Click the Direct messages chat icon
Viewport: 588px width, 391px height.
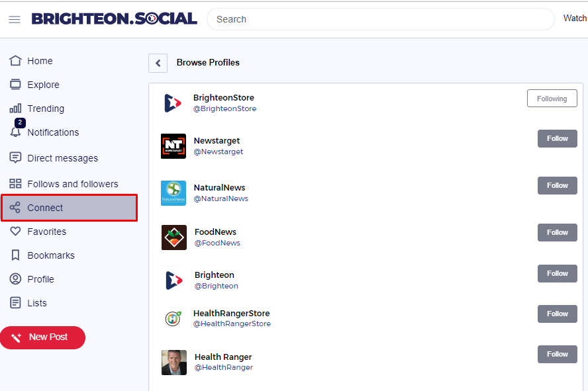(15, 158)
